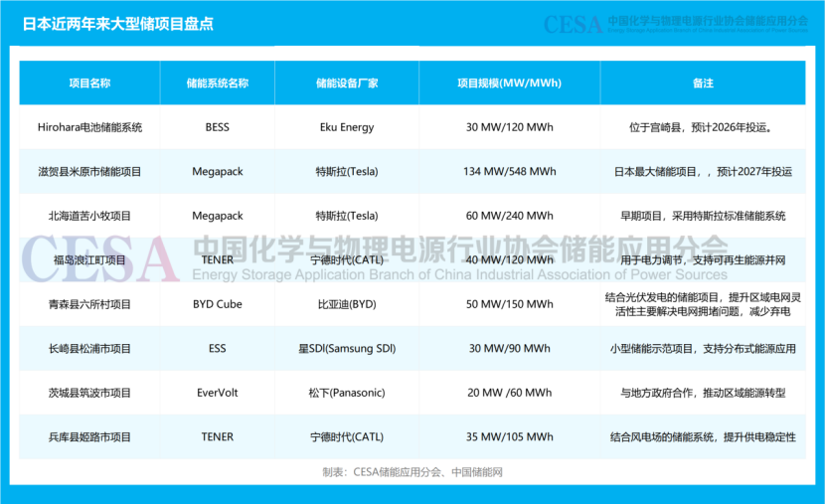The height and width of the screenshot is (504, 826).
Task: Click the 'BESS' system name cell
Action: tap(217, 127)
